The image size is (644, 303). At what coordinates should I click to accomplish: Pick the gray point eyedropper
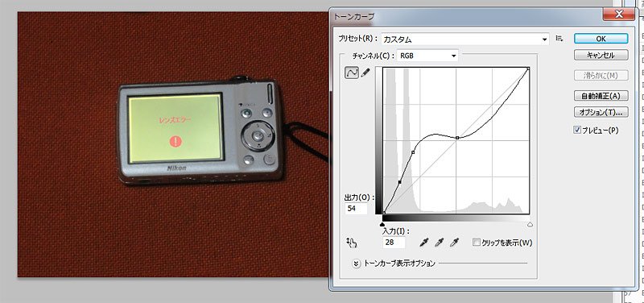(439, 243)
